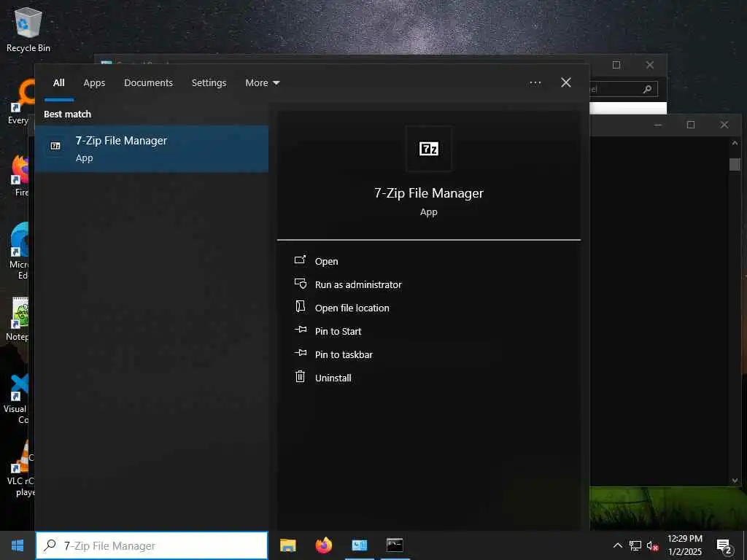Switch to the Documents search tab
Image resolution: width=747 pixels, height=560 pixels.
click(x=149, y=83)
